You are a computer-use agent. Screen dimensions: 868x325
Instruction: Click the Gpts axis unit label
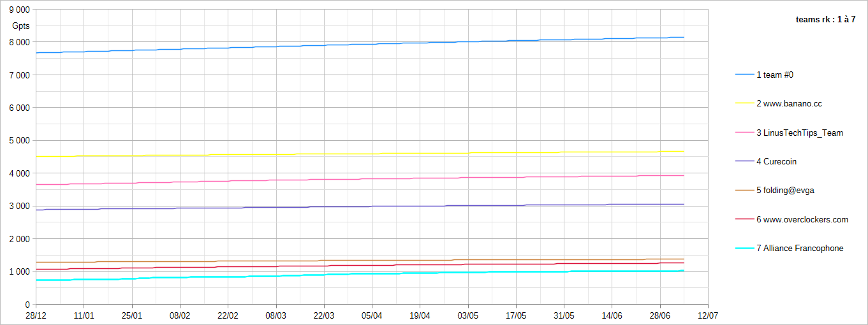point(22,26)
